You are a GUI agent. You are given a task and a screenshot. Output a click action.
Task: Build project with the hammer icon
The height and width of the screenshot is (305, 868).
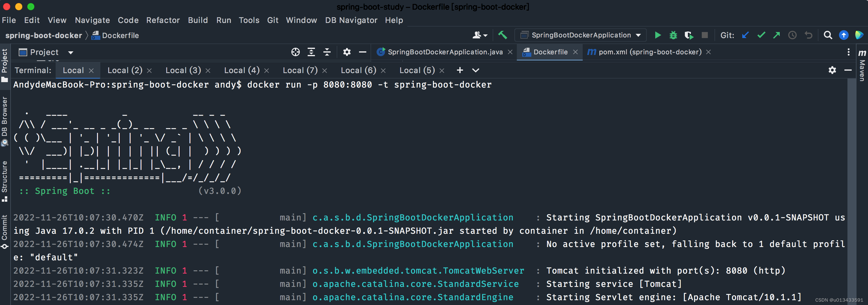(x=502, y=35)
